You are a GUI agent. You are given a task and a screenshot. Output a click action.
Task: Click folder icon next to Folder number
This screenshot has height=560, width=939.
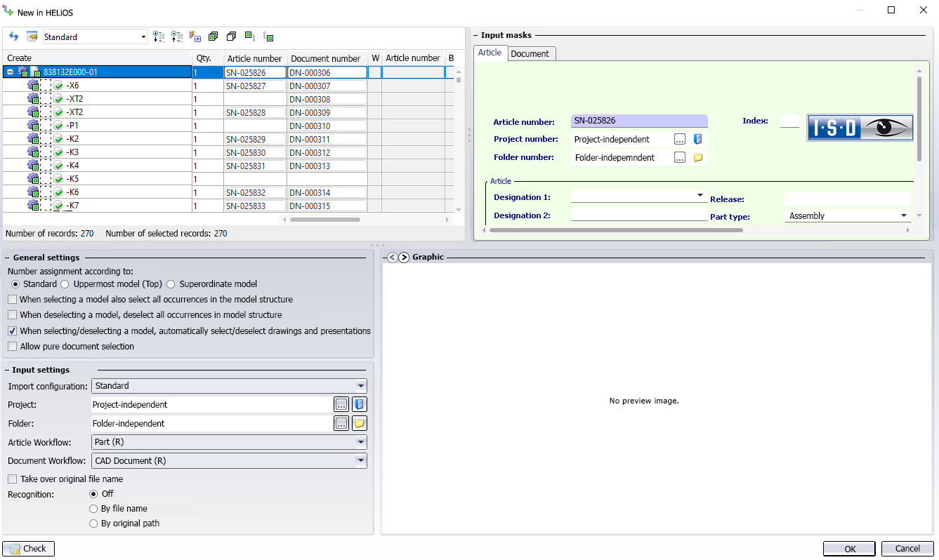[697, 157]
